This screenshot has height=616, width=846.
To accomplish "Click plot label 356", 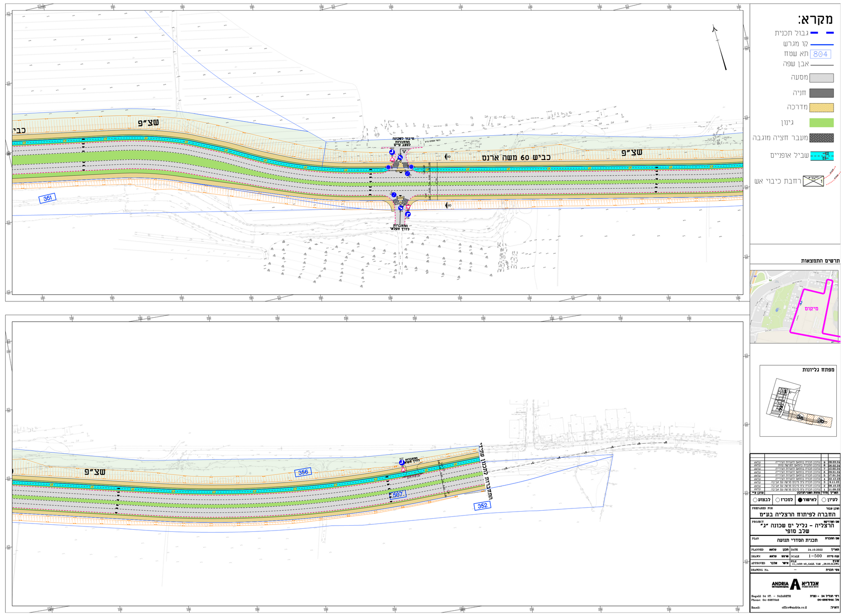I will tap(303, 472).
